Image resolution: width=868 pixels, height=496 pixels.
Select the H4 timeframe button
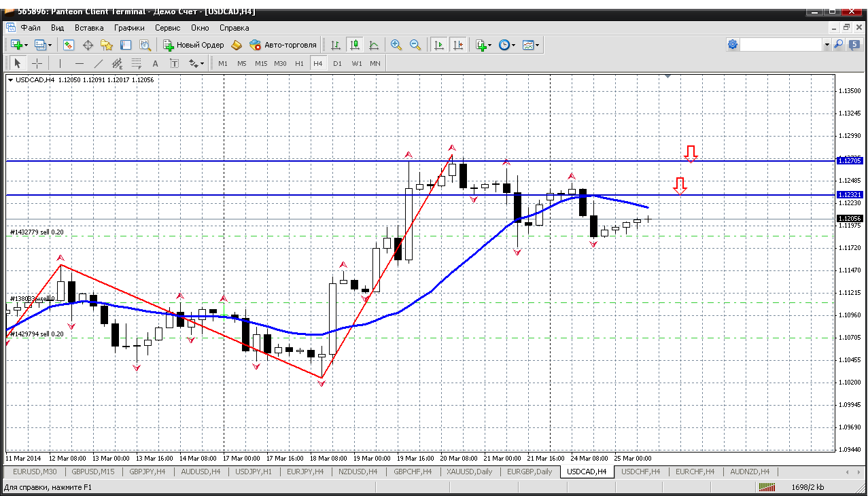(x=318, y=63)
